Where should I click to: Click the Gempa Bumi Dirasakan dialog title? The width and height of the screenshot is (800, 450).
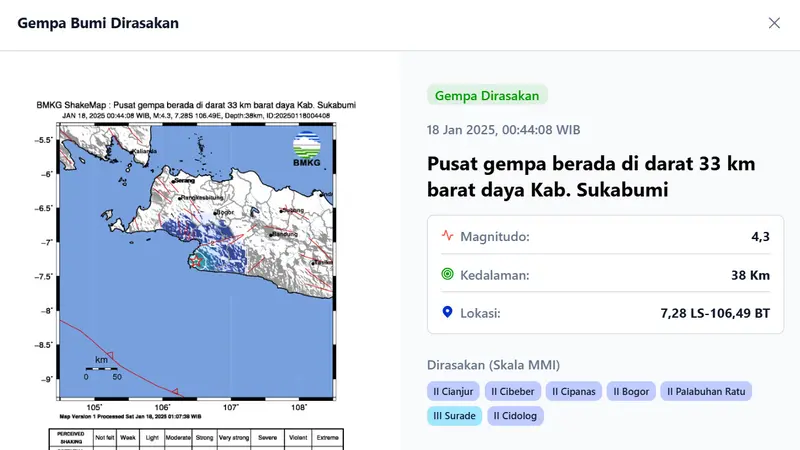click(x=98, y=23)
